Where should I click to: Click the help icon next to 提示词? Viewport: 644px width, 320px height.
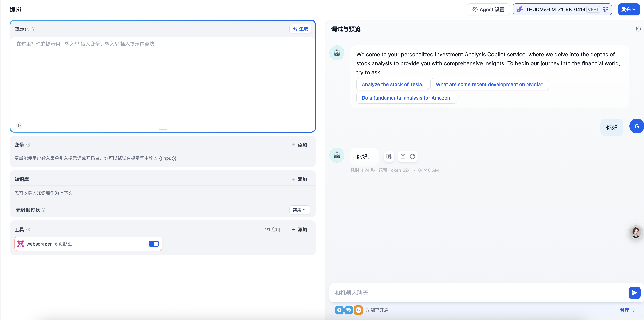34,29
